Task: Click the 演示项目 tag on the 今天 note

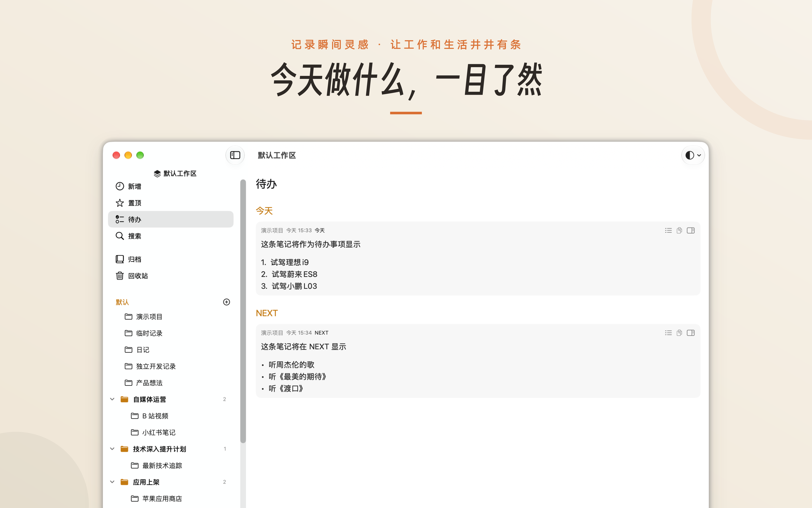Action: coord(272,231)
